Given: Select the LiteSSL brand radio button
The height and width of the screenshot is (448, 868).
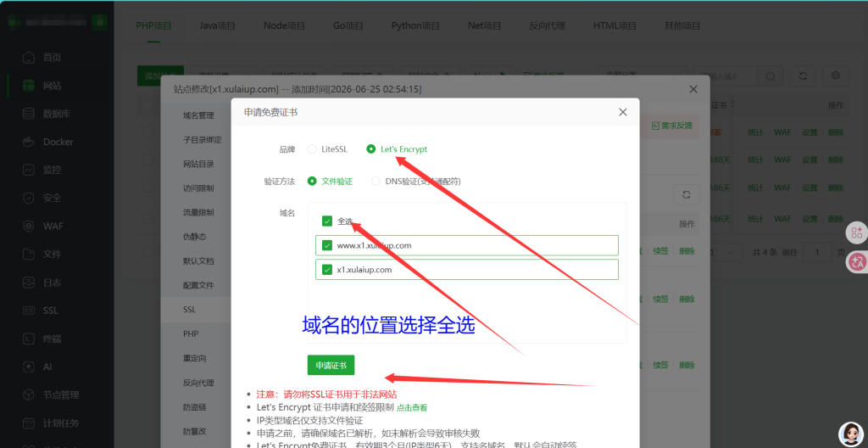Looking at the screenshot, I should click(x=312, y=149).
